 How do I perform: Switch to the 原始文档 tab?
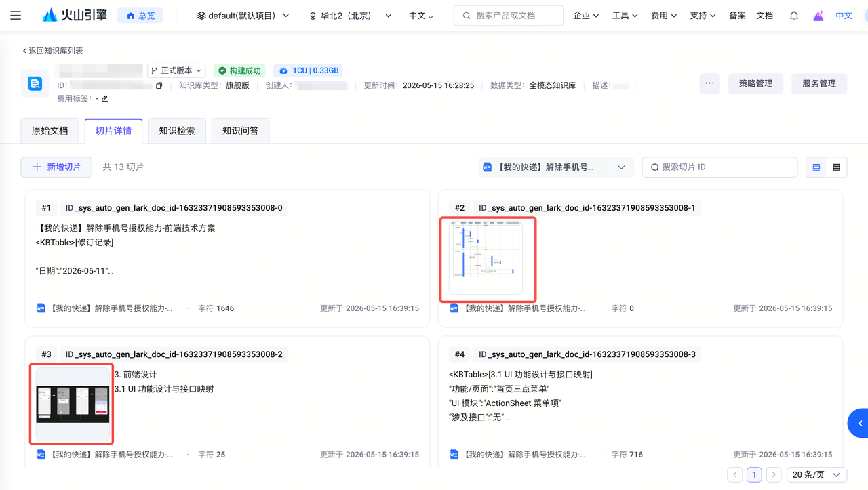(50, 131)
